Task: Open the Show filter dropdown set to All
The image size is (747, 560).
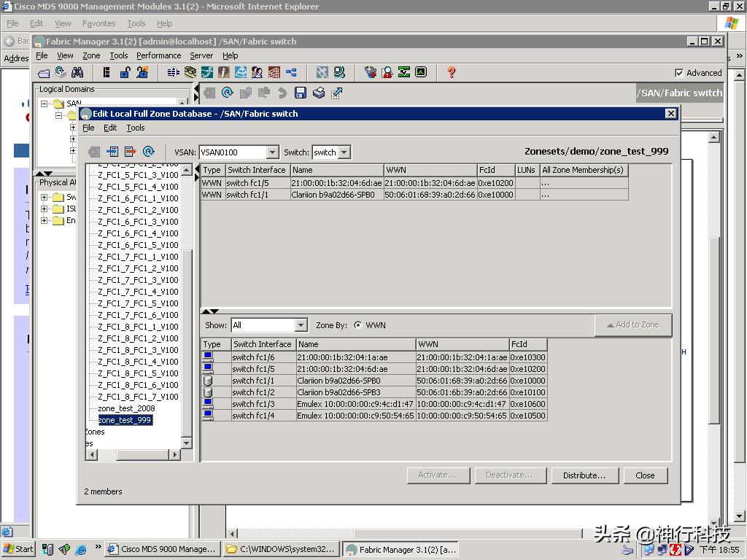Action: [301, 325]
